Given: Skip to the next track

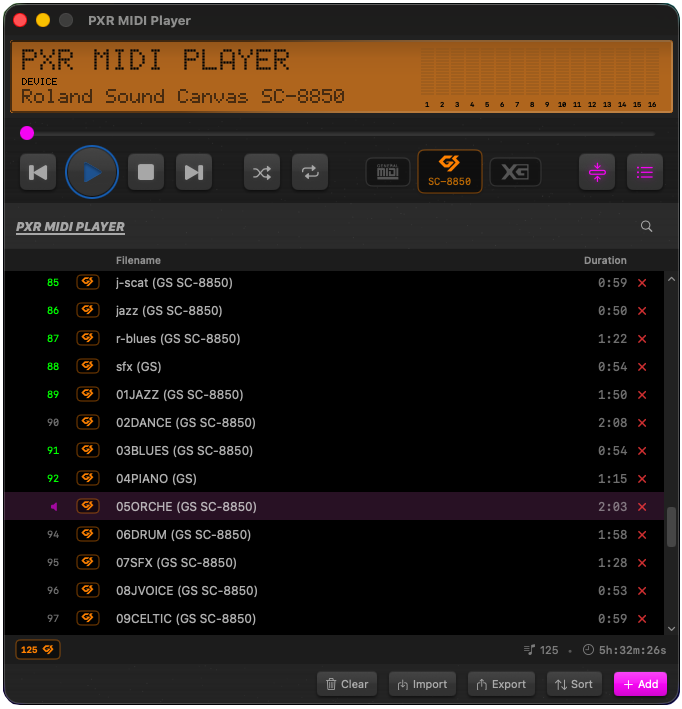Looking at the screenshot, I should coord(194,173).
